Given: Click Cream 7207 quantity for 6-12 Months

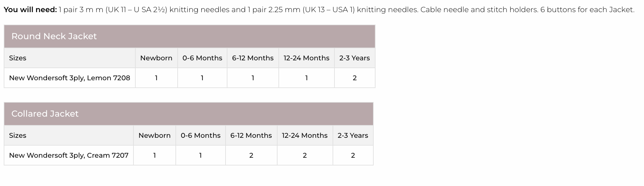Looking at the screenshot, I should (x=251, y=155).
